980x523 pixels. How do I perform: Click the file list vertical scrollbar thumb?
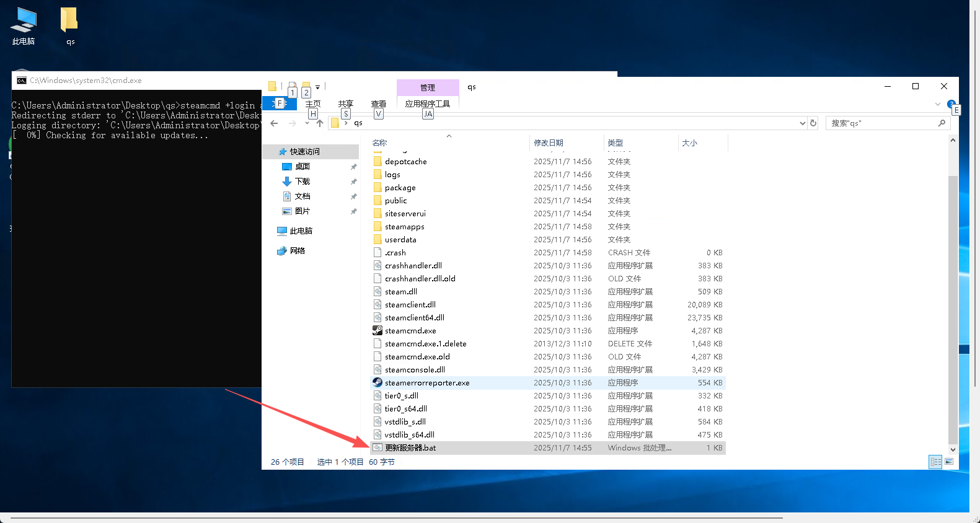pos(953,310)
